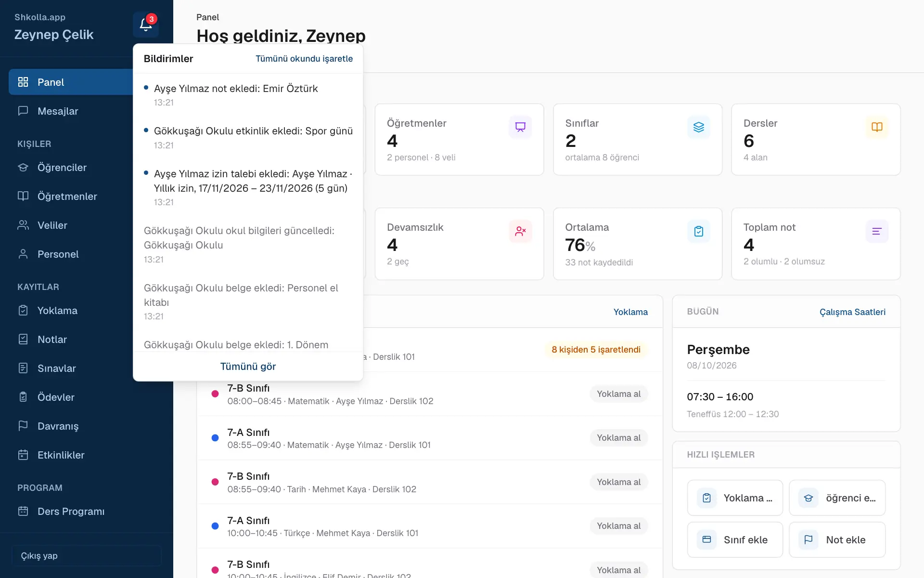Open the Spor günü event notification
The image size is (924, 578).
[x=248, y=138]
